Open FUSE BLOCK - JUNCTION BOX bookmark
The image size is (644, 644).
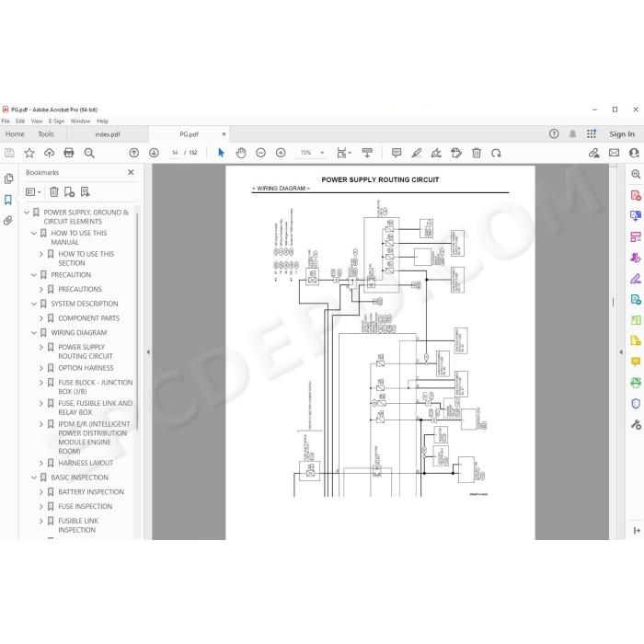[x=96, y=387]
